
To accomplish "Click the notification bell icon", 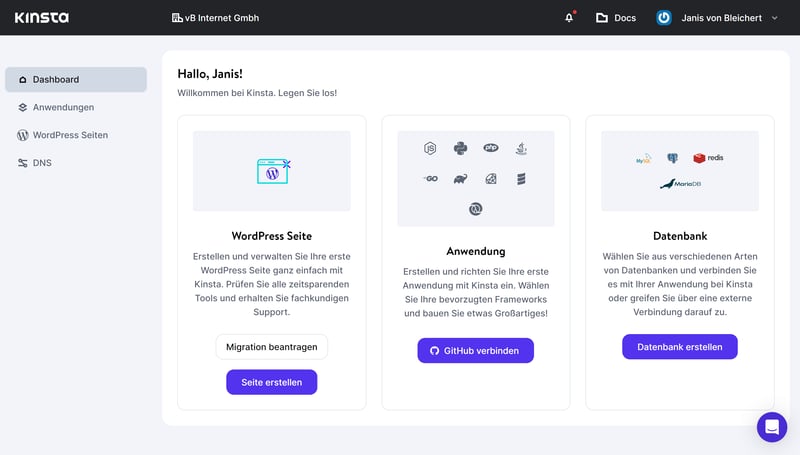I will click(x=569, y=18).
